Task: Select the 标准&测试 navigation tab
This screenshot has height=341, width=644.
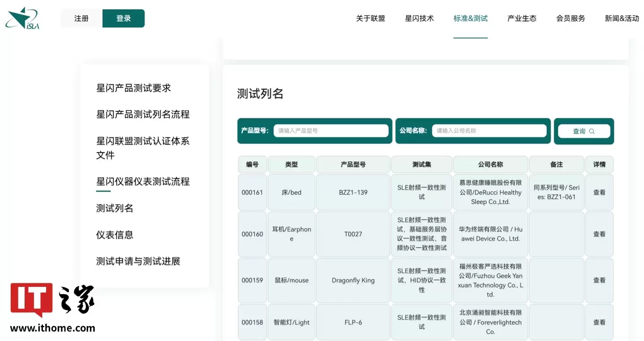Action: pos(470,18)
